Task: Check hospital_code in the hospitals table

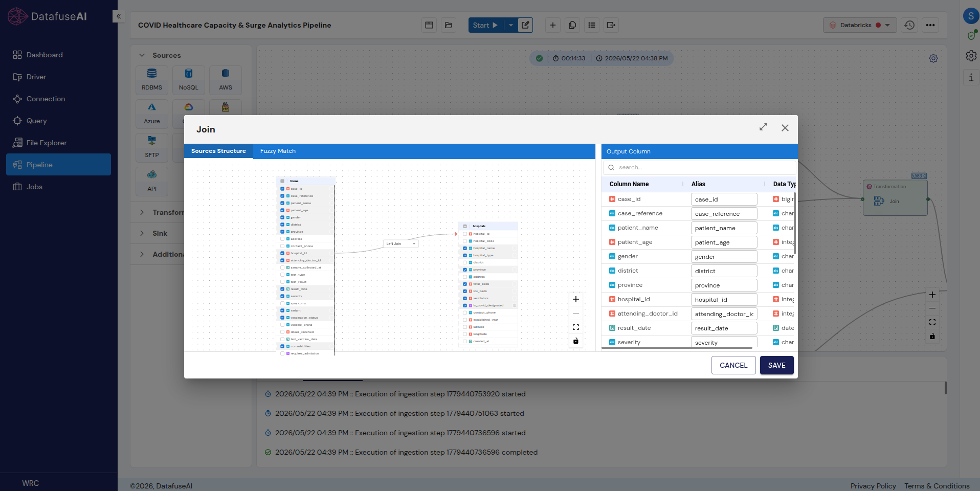Action: (x=465, y=241)
